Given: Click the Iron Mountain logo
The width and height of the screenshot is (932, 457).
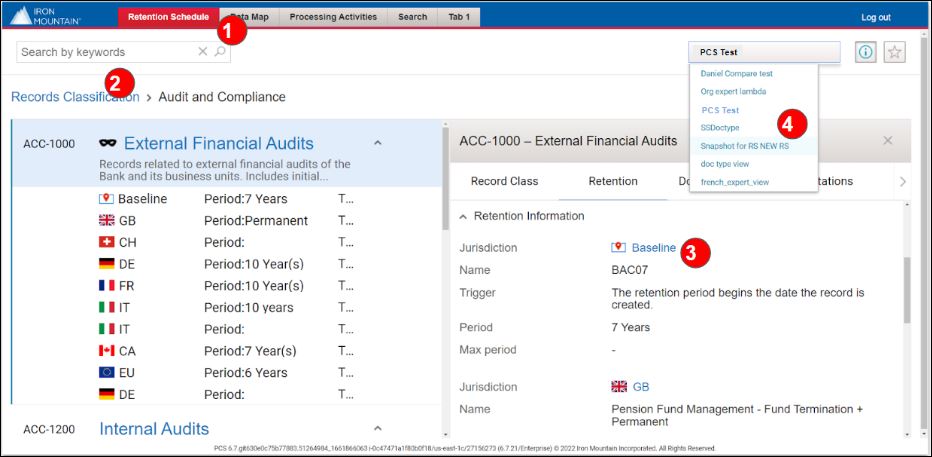Looking at the screenshot, I should coord(46,15).
